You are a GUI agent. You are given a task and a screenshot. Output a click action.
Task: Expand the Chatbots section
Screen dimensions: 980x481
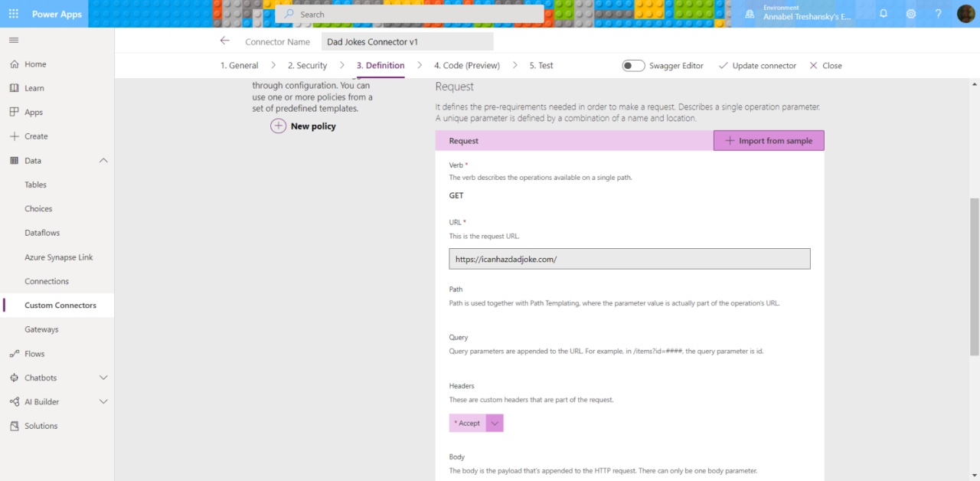click(103, 378)
